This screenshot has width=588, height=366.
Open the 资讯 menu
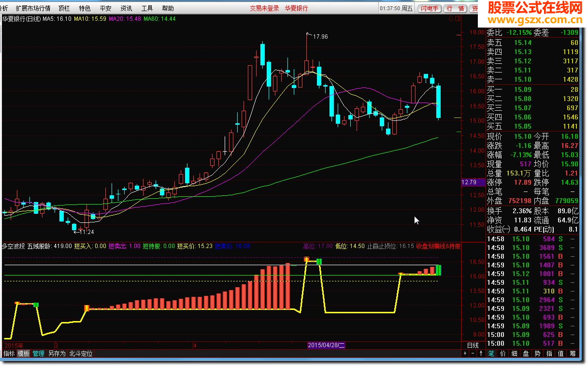coord(126,8)
